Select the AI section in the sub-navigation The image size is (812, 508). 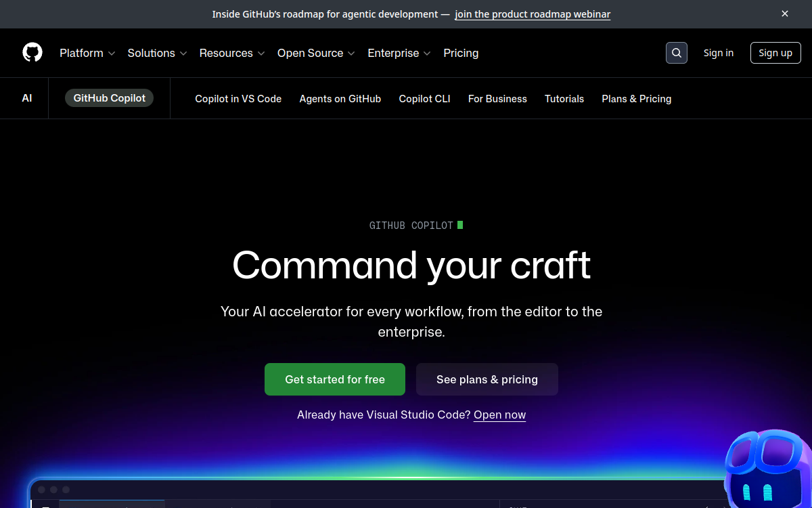click(26, 98)
